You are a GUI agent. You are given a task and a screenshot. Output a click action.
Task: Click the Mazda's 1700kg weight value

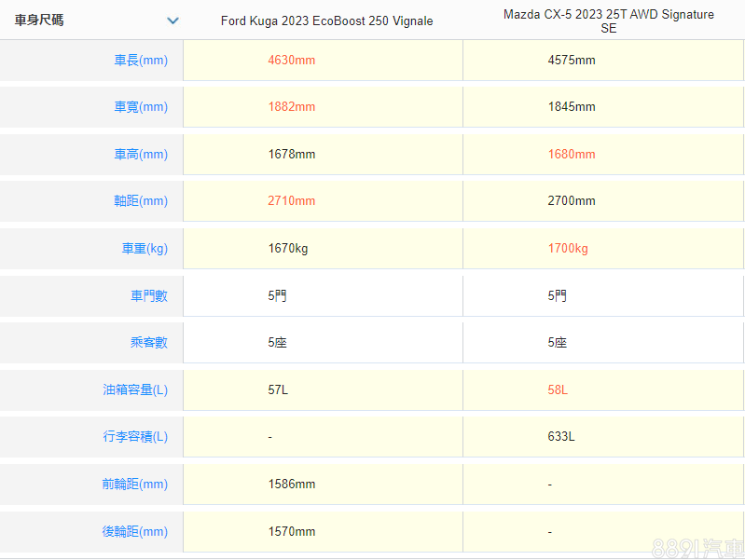[x=568, y=249]
